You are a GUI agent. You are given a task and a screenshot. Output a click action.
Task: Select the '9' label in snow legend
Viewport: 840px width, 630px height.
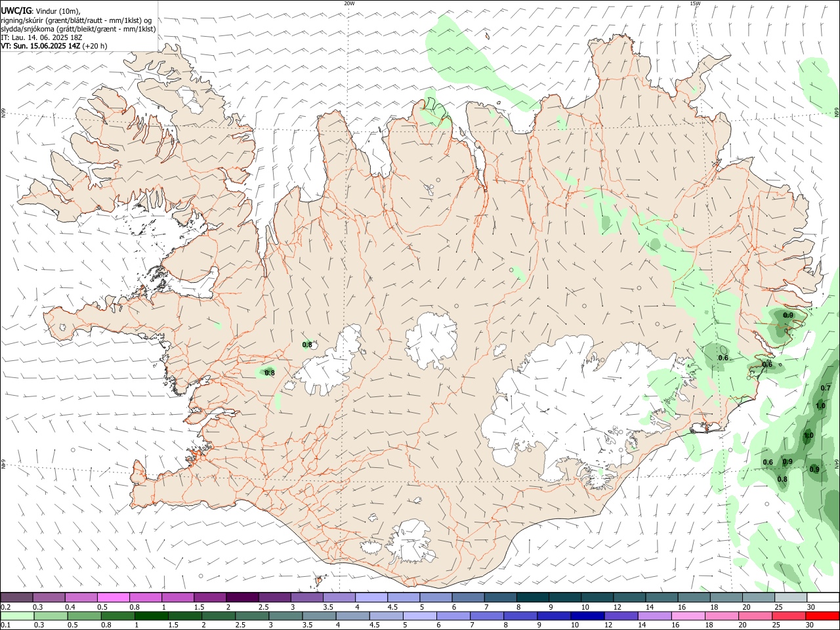click(x=551, y=607)
